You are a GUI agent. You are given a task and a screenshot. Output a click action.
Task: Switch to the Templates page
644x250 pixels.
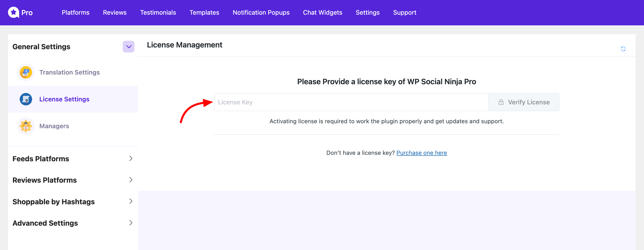click(x=204, y=12)
